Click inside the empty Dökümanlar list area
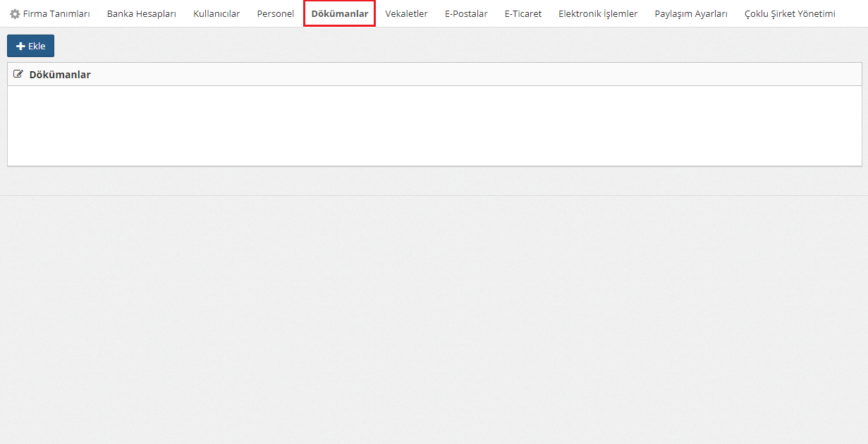Image resolution: width=868 pixels, height=444 pixels. 434,125
